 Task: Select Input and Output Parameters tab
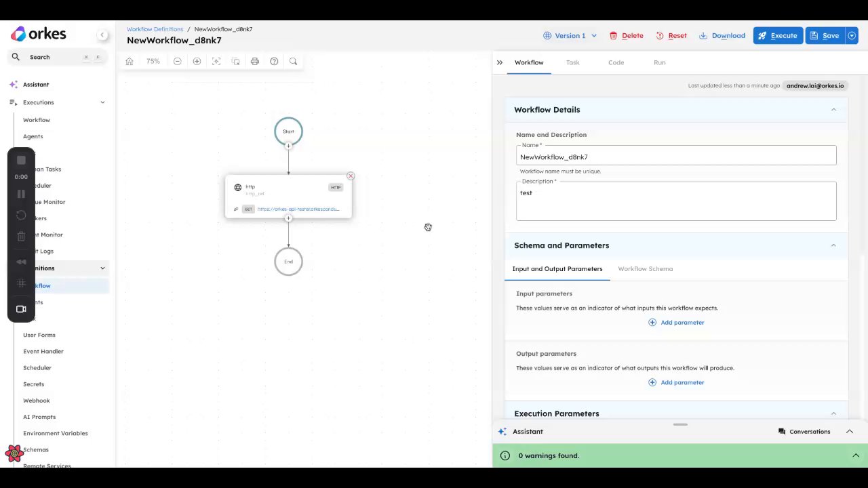pos(557,269)
